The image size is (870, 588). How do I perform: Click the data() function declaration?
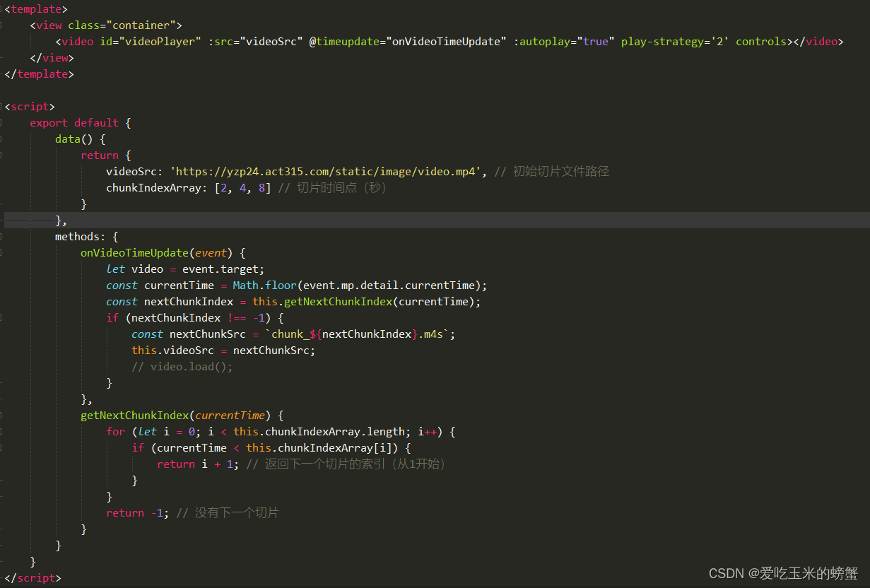(81, 139)
